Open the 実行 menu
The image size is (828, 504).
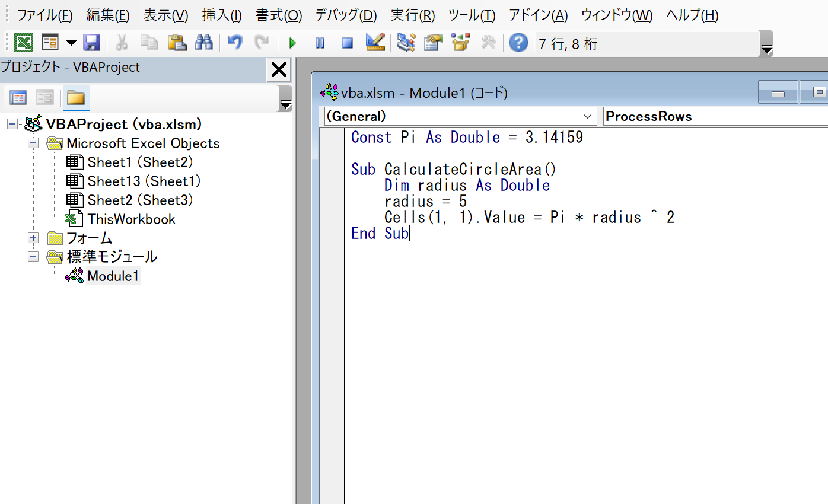412,15
